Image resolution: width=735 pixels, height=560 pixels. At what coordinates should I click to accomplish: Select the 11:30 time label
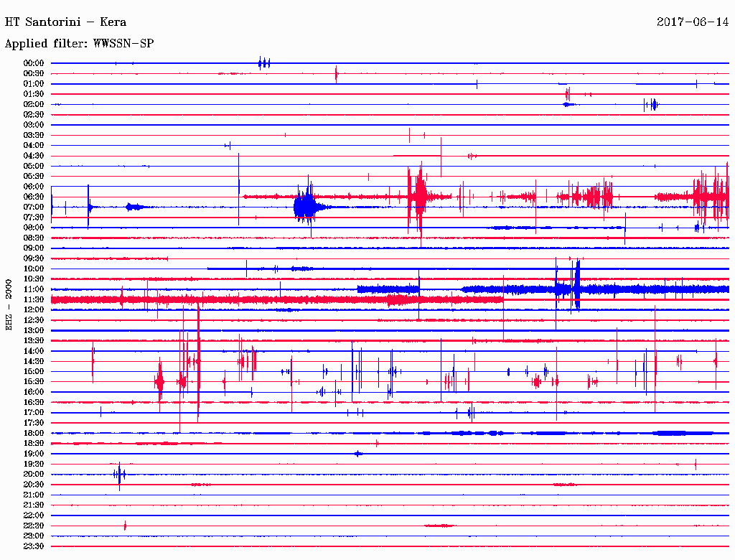tap(34, 299)
